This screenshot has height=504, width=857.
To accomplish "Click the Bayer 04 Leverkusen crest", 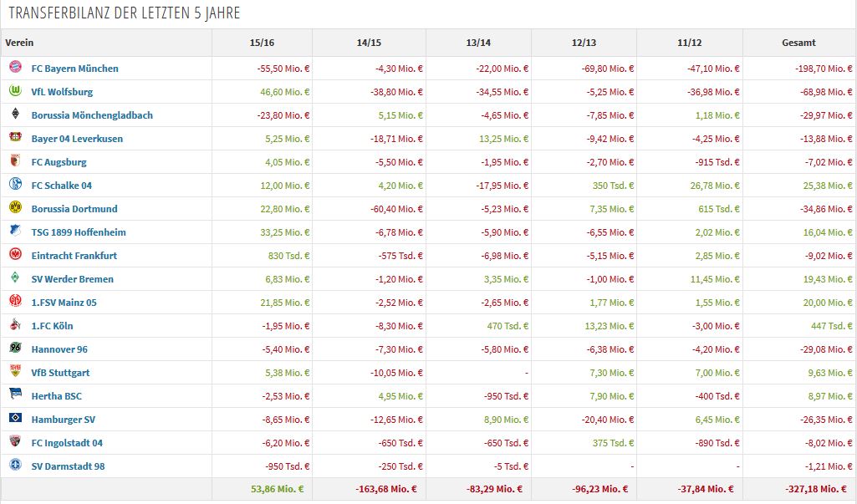I will point(15,137).
